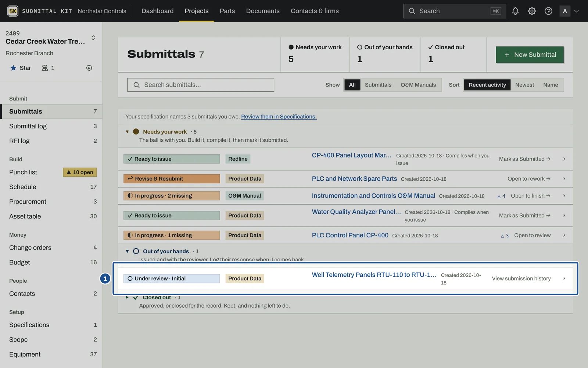The width and height of the screenshot is (588, 368).
Task: View project members icon
Action: (x=48, y=68)
